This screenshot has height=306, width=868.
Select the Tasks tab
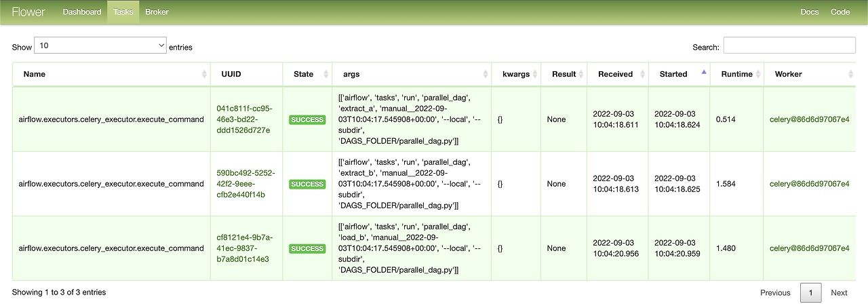click(x=123, y=12)
